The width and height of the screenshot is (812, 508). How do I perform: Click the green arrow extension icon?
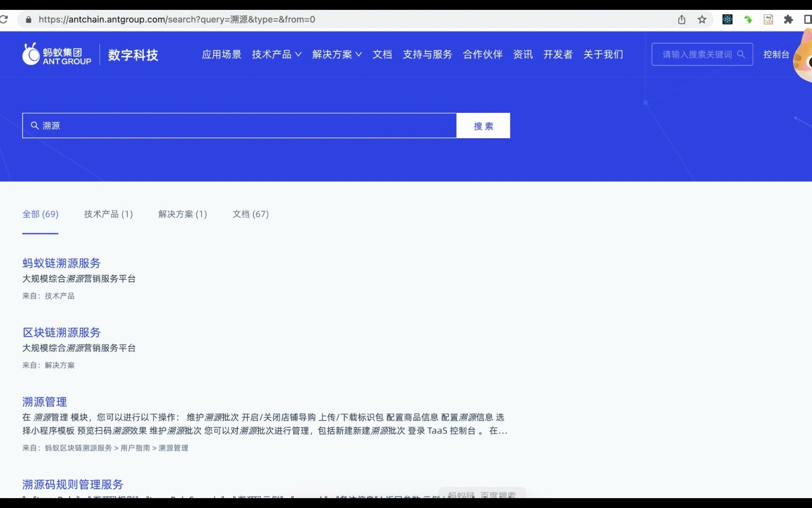coord(748,19)
